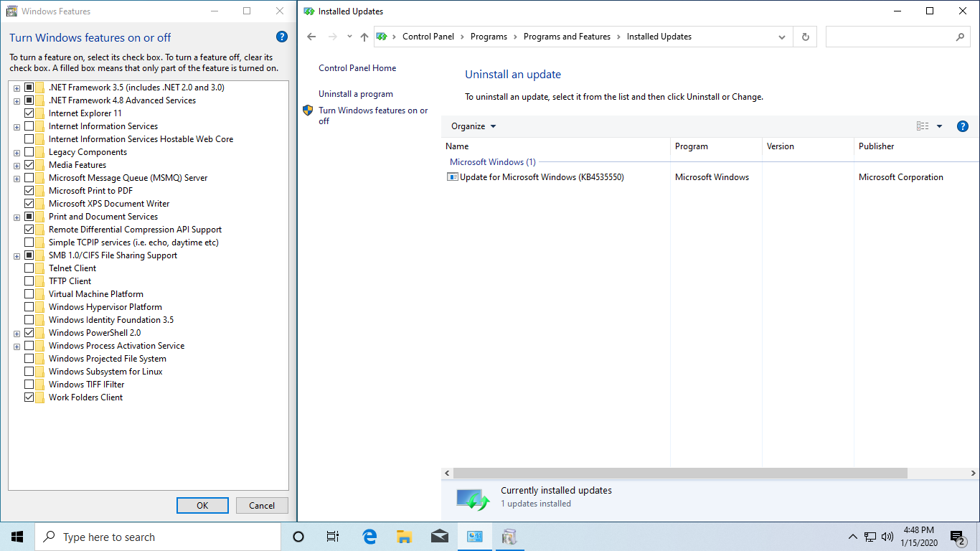
Task: Expand Print and Document Services
Action: (17, 217)
